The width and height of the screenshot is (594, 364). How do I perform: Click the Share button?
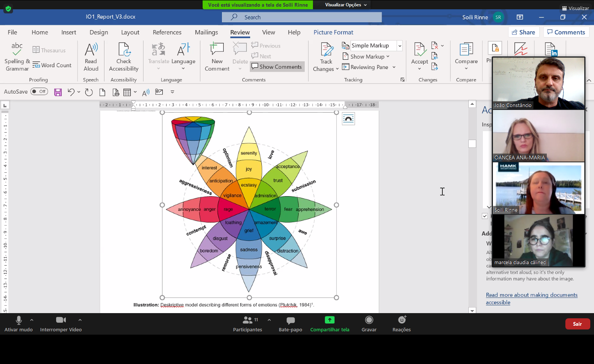click(523, 32)
